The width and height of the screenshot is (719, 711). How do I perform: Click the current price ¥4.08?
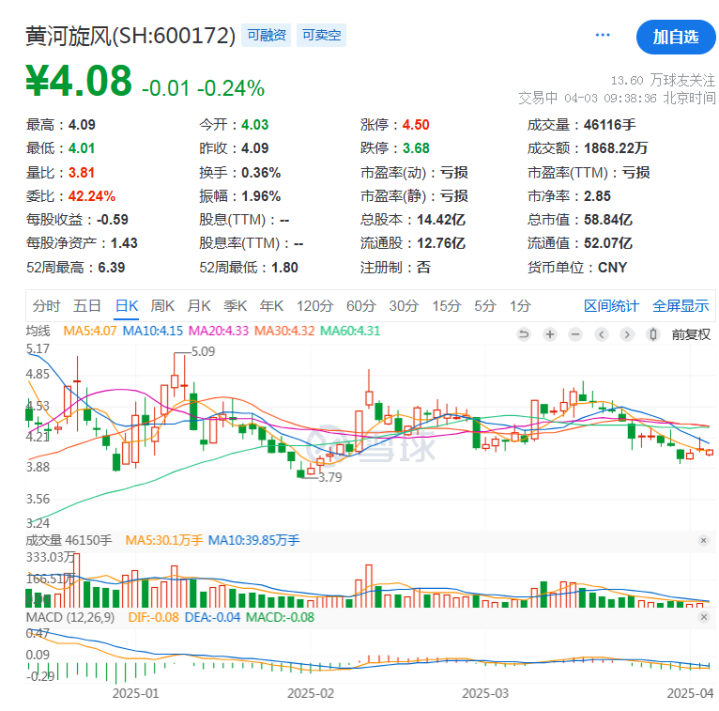tap(79, 81)
